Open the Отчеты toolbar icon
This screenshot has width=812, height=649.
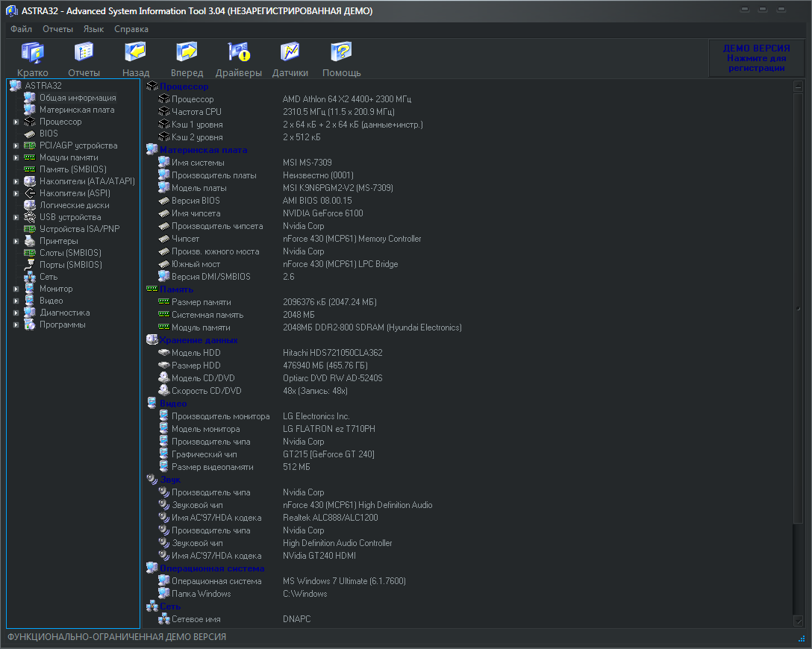click(84, 52)
